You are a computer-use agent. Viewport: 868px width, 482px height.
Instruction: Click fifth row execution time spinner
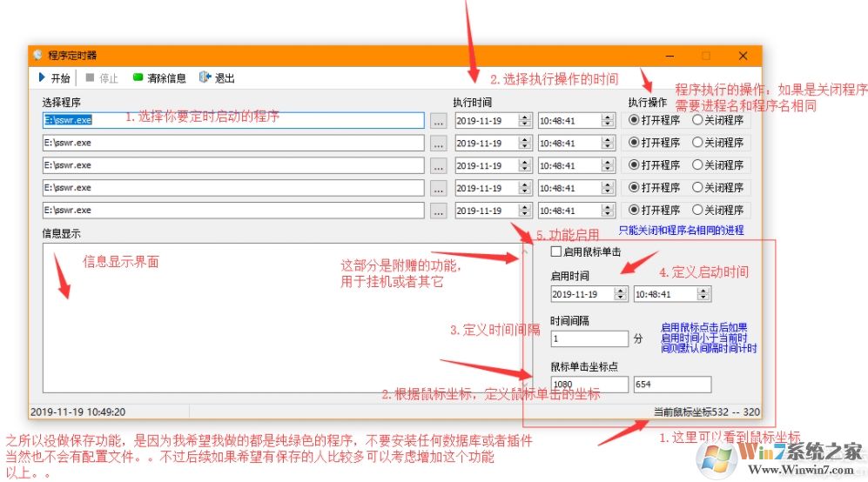click(608, 211)
